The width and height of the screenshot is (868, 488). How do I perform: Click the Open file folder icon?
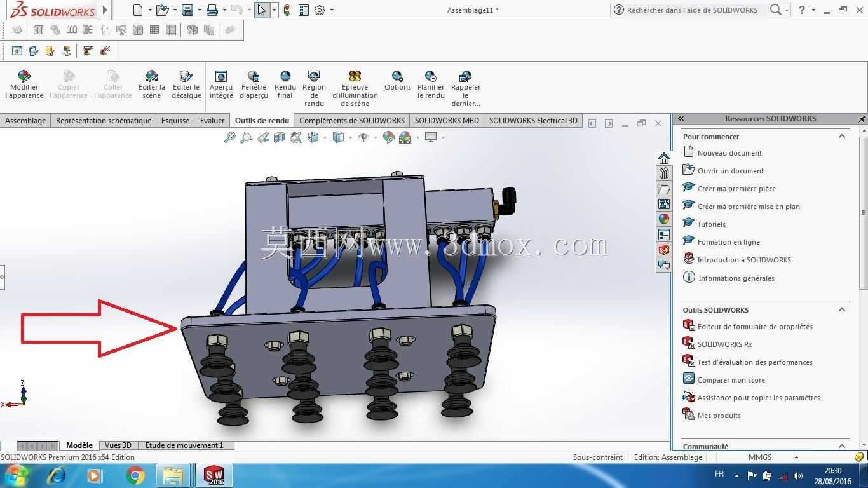click(x=162, y=10)
